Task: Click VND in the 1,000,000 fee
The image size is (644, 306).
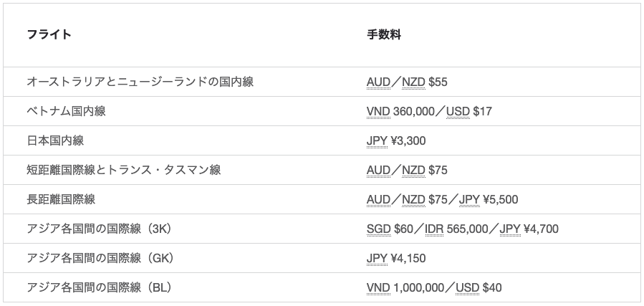Action: pos(378,287)
